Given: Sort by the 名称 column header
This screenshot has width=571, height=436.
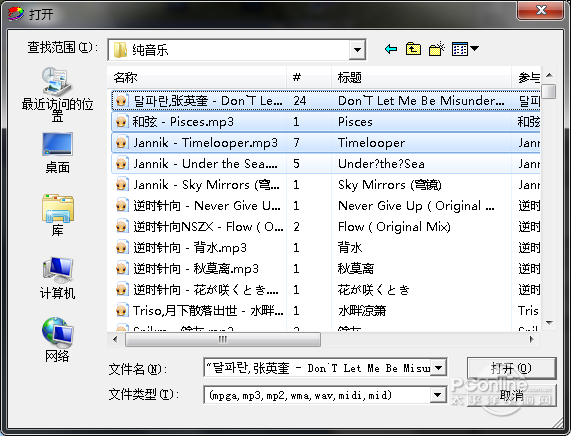Looking at the screenshot, I should coord(197,77).
